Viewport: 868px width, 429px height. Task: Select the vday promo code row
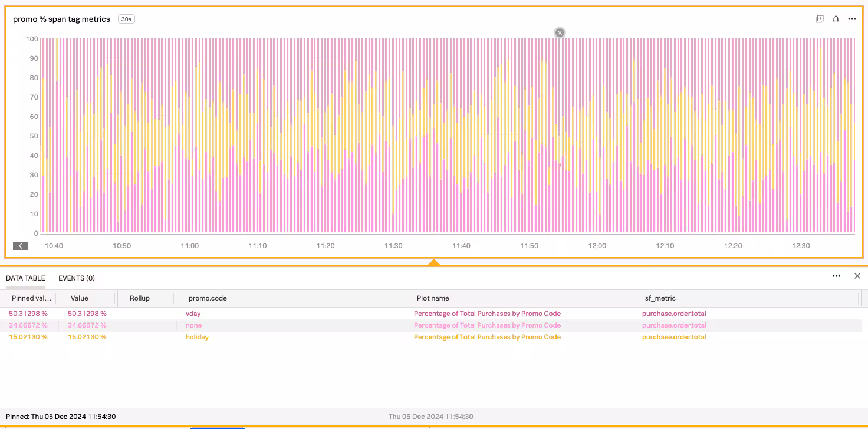click(193, 313)
